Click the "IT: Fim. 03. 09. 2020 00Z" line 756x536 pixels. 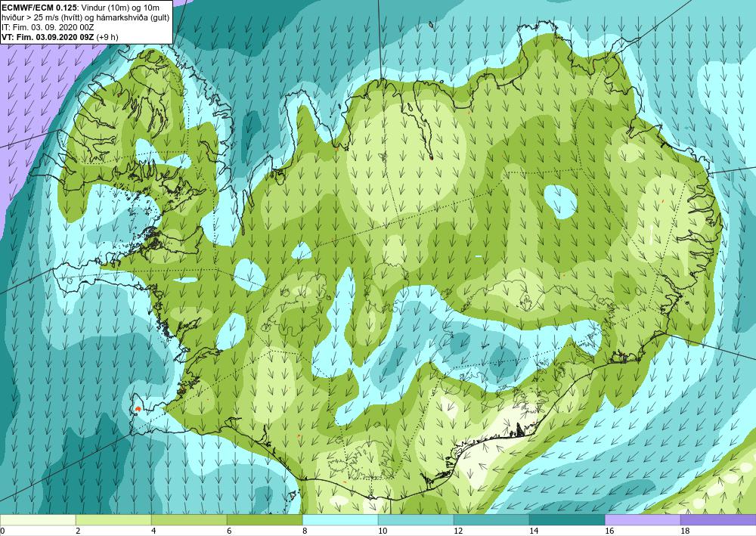tap(48, 27)
